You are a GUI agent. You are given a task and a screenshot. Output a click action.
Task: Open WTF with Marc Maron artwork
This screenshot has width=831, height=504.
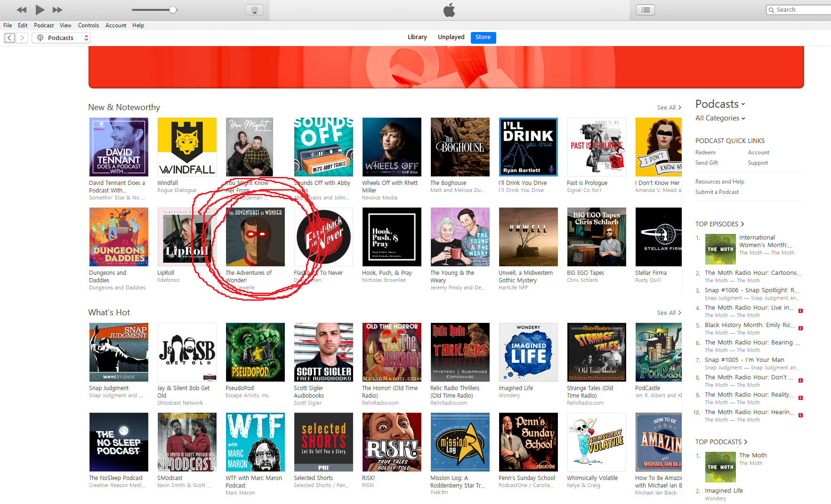tap(255, 442)
